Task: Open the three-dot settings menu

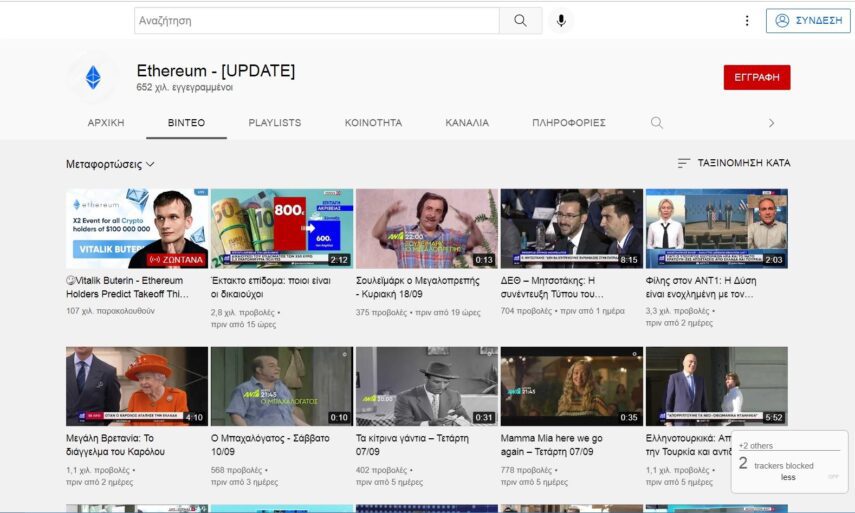Action: click(746, 21)
